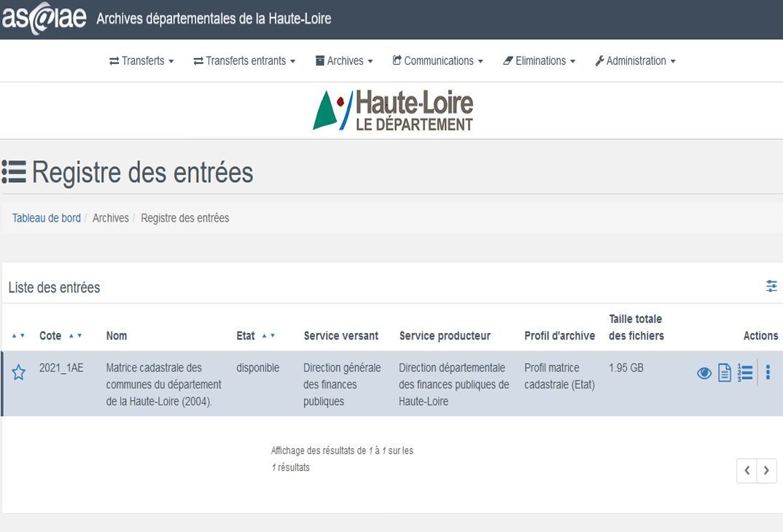783x532 pixels.
Task: Open the Transferts dropdown menu
Action: (141, 60)
